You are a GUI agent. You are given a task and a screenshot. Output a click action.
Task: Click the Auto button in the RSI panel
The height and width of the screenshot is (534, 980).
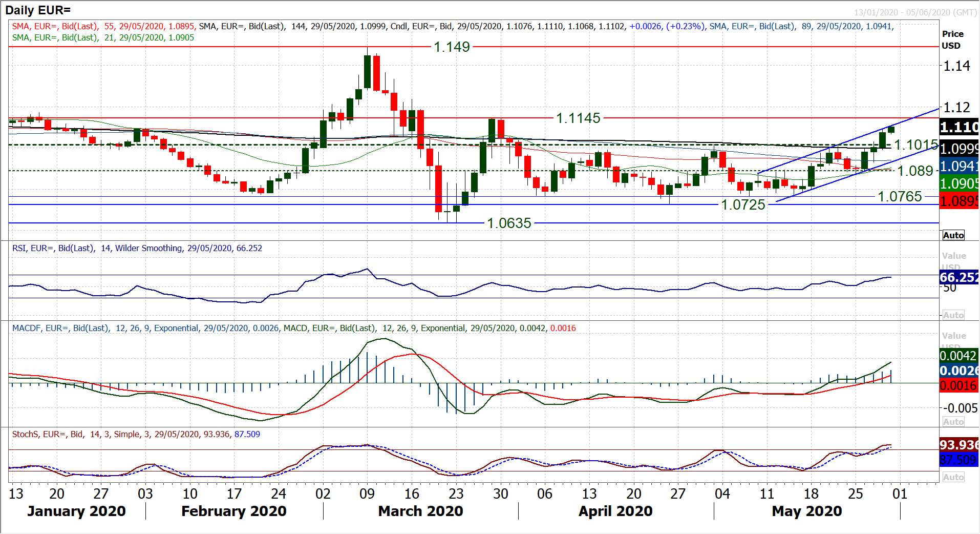[x=953, y=315]
